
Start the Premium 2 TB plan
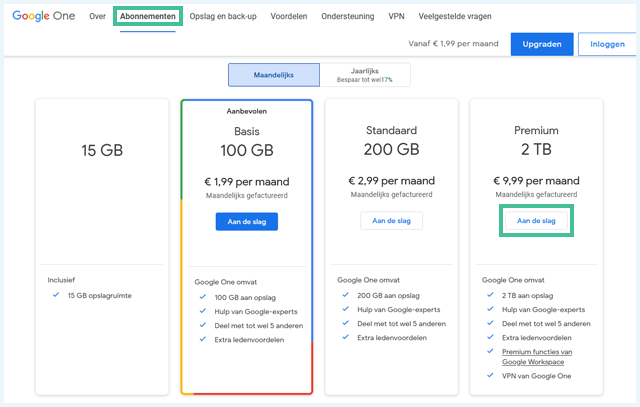[536, 221]
